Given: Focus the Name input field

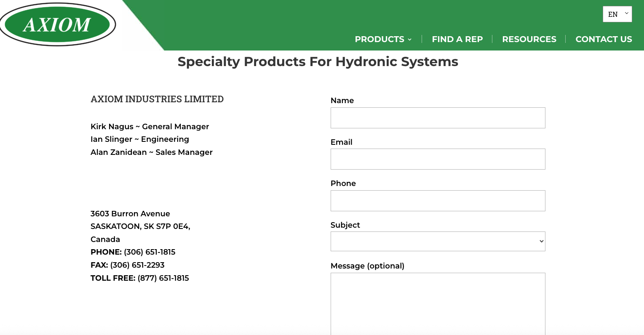Looking at the screenshot, I should 438,118.
